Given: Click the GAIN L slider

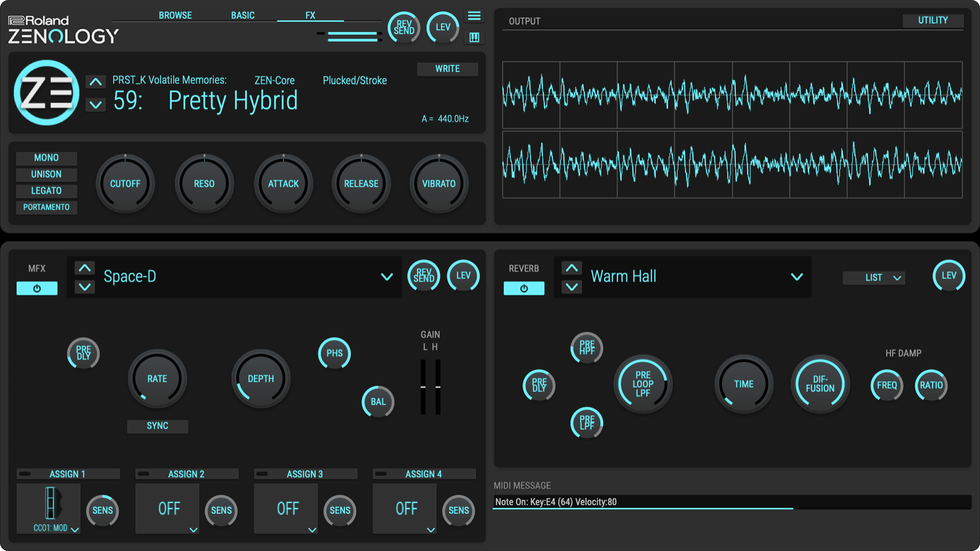Looking at the screenshot, I should [x=423, y=387].
